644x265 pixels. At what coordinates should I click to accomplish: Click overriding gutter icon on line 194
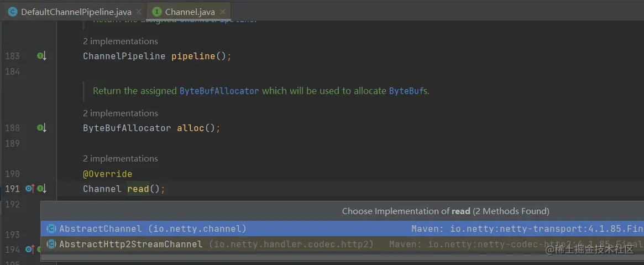coord(29,249)
